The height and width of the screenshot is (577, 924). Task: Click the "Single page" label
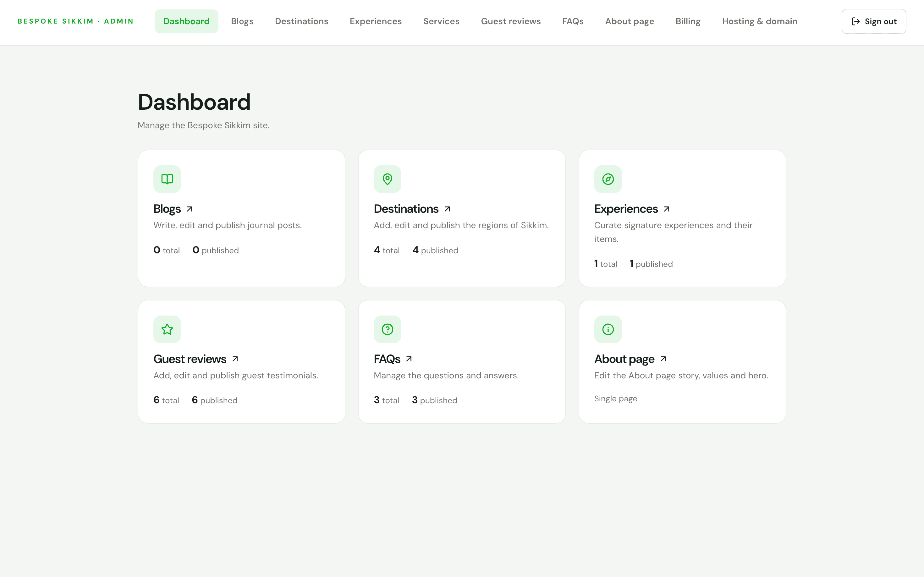tap(616, 399)
